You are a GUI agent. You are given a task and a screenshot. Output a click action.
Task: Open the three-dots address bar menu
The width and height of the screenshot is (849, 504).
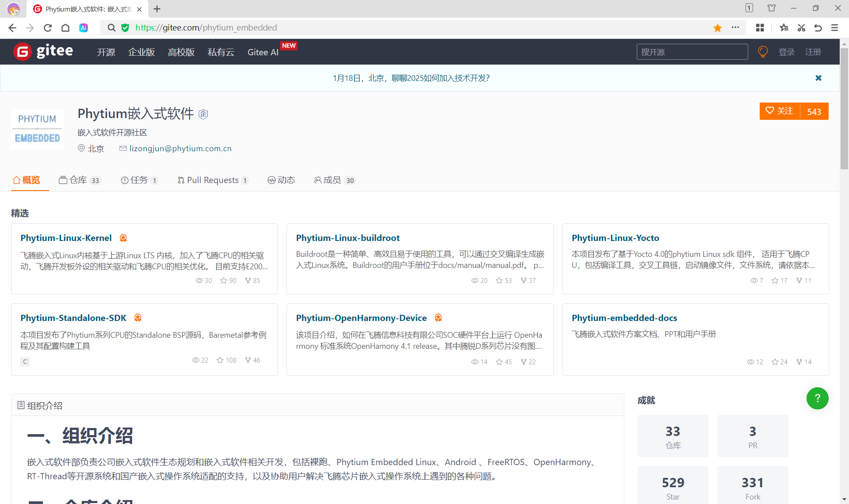[x=735, y=27]
